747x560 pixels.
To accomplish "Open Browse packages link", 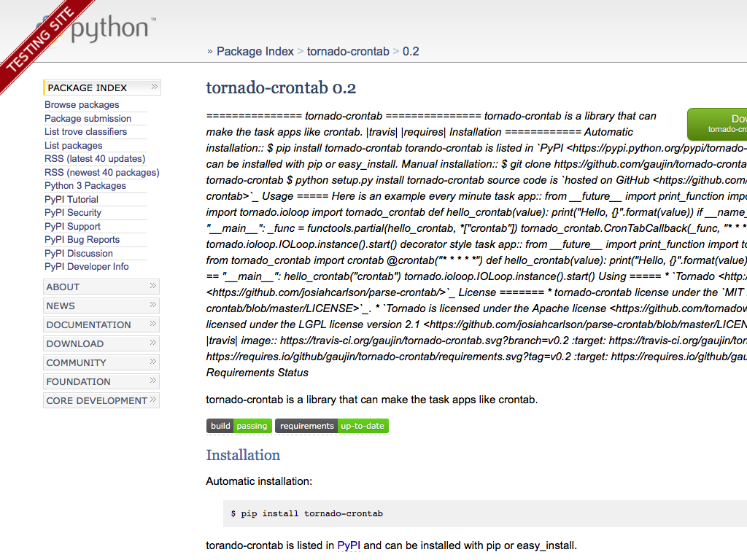I will click(x=82, y=105).
